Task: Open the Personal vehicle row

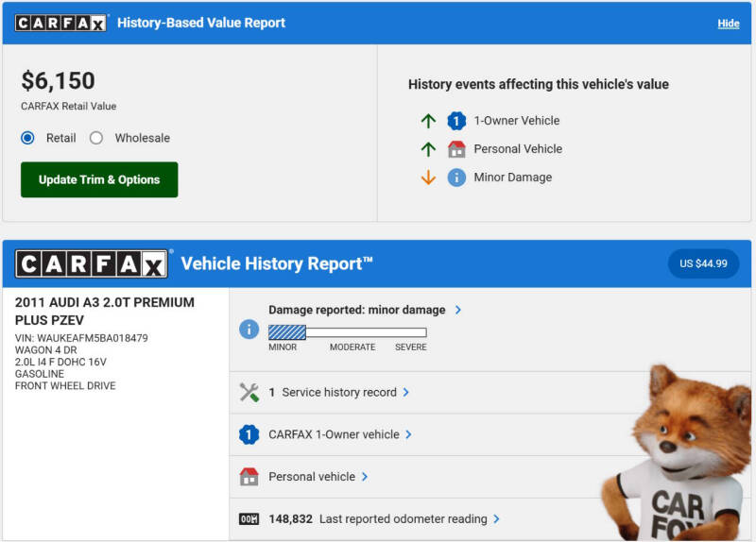Action: [x=365, y=477]
